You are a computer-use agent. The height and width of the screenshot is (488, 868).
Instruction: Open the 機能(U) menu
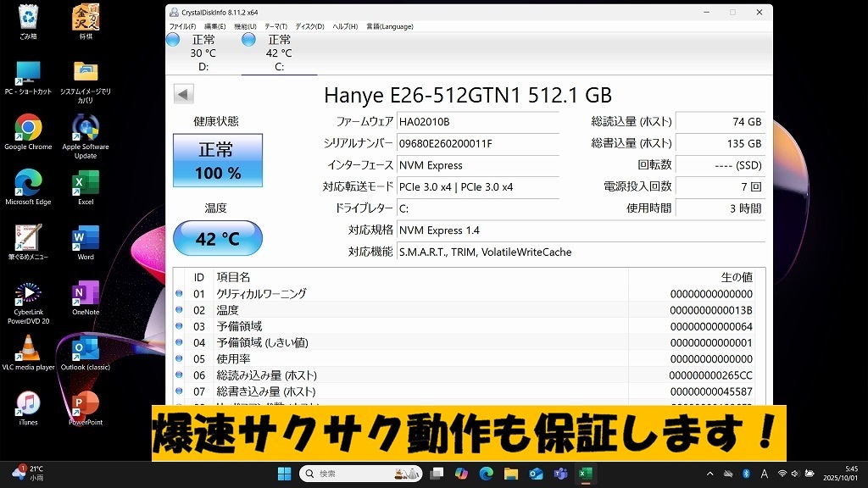[x=244, y=26]
